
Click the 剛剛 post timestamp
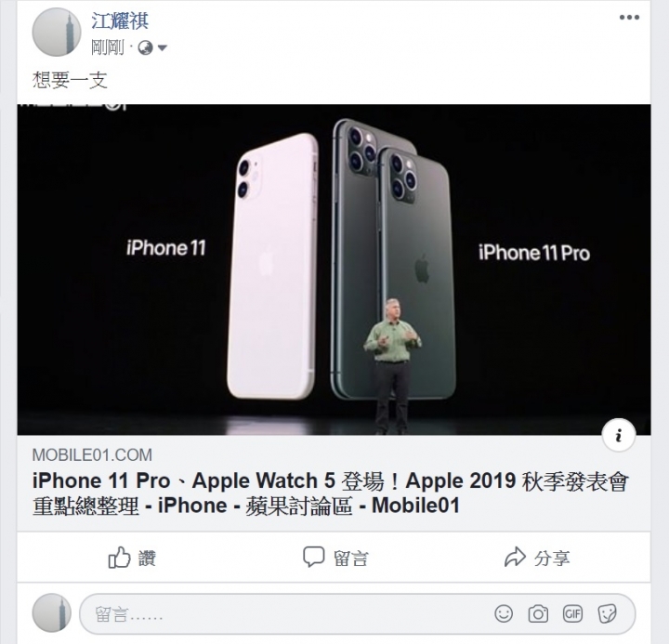(x=108, y=47)
